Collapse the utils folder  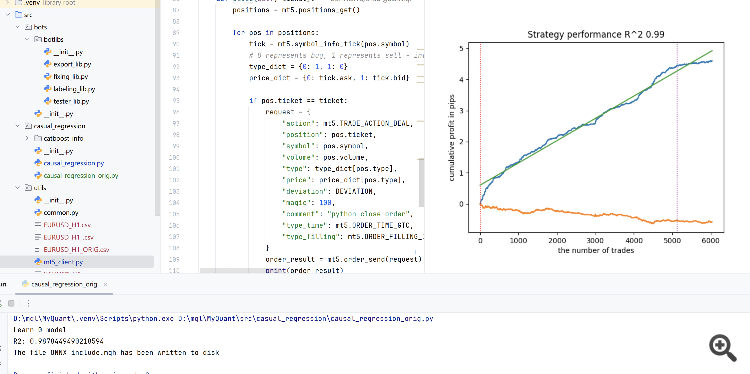tap(18, 188)
